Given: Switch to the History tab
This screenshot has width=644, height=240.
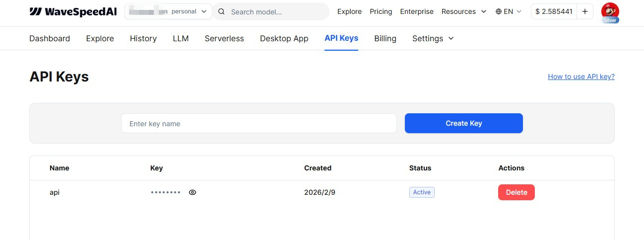Looking at the screenshot, I should coord(143,38).
